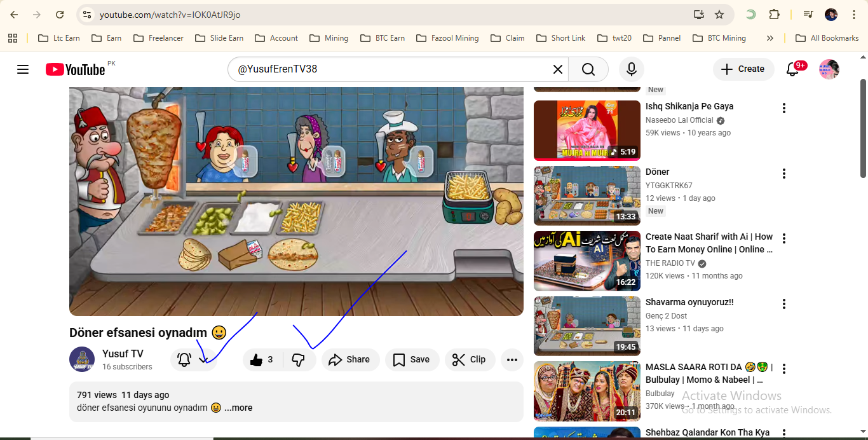Clear the search box text
Screen dimensions: 868x440
pos(558,69)
